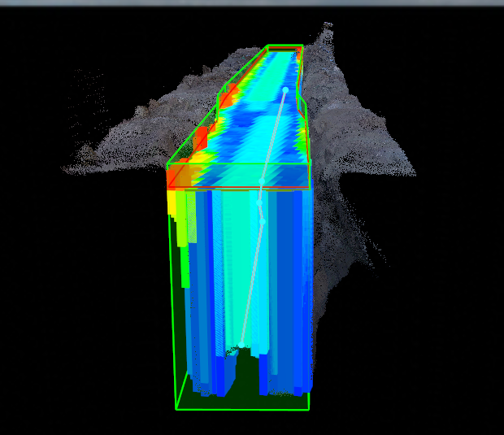Click the top endpoint node of the white polyline
The width and height of the screenshot is (504, 435).
[285, 89]
